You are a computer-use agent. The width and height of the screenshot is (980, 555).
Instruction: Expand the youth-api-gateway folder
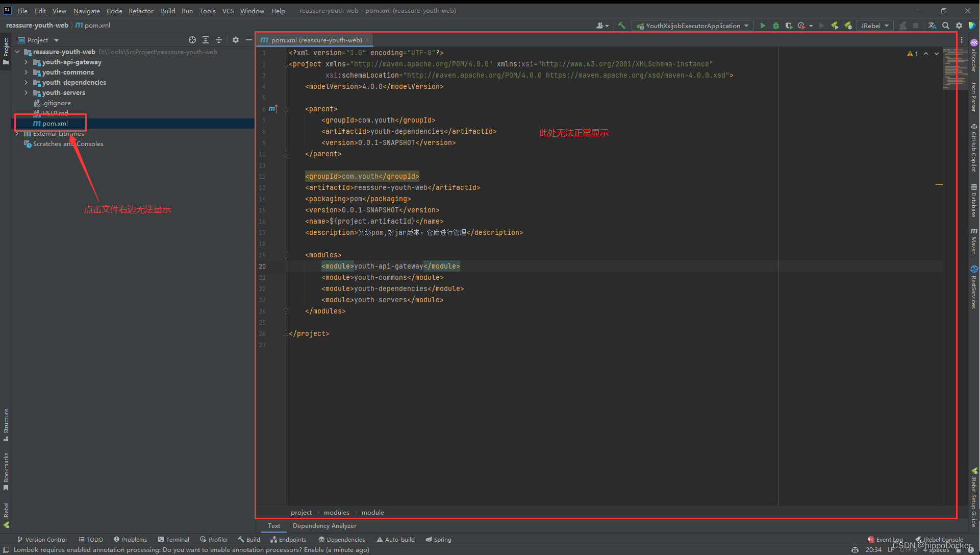click(26, 62)
